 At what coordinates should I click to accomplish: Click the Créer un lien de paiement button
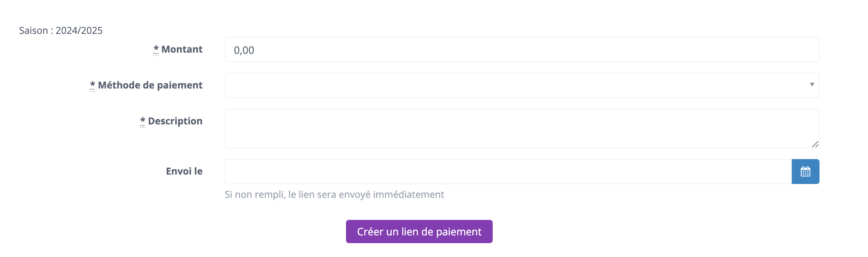[x=419, y=232]
